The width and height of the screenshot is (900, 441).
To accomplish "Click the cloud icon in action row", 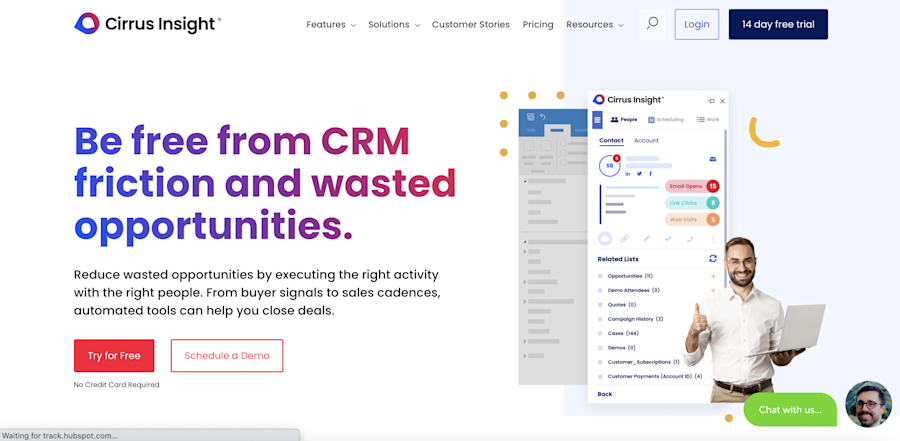I will tap(605, 239).
